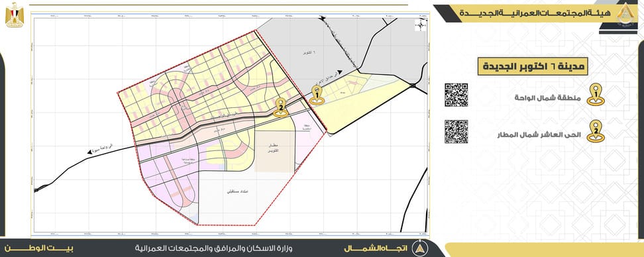This screenshot has height=257, width=644.
Task: Click the roundabout junction symbol on the map
Action: tap(412, 85)
